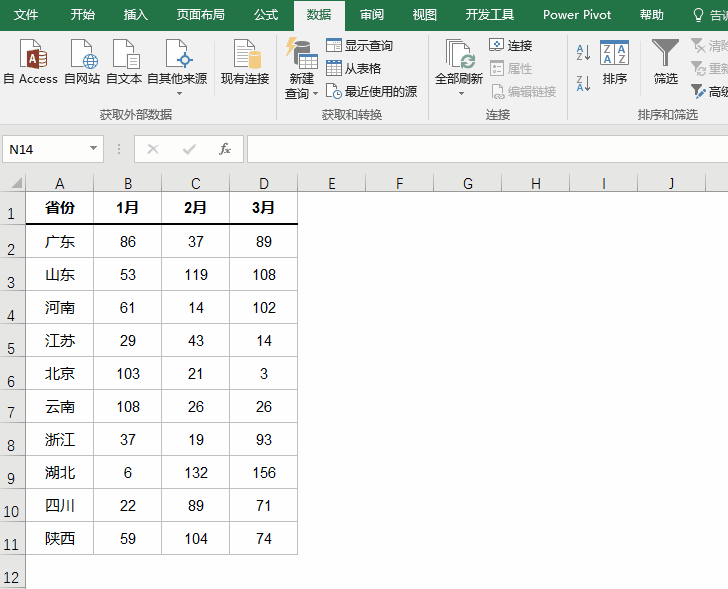Import data from website (自网站)

tap(82, 61)
